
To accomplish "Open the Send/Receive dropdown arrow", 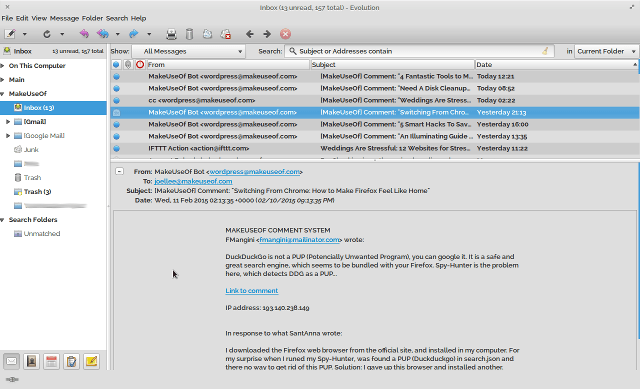I will click(x=62, y=34).
